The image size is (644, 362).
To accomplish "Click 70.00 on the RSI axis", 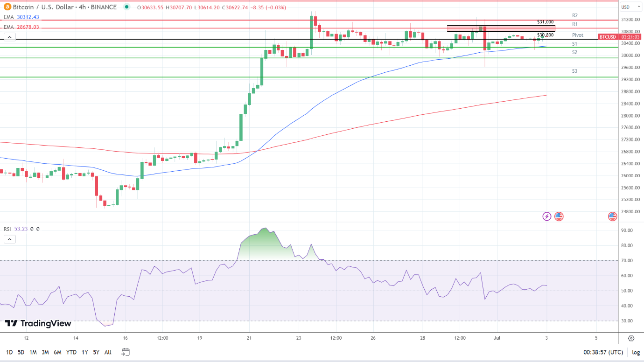I will coord(628,261).
